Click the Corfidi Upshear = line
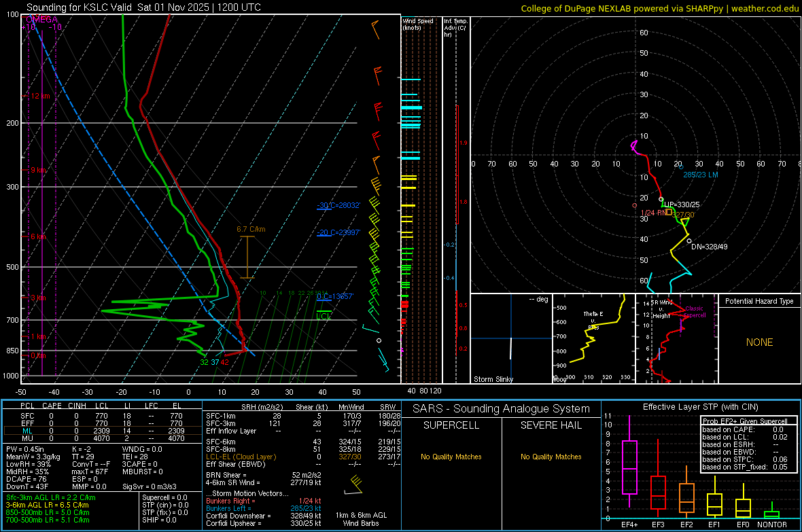 coord(264,523)
